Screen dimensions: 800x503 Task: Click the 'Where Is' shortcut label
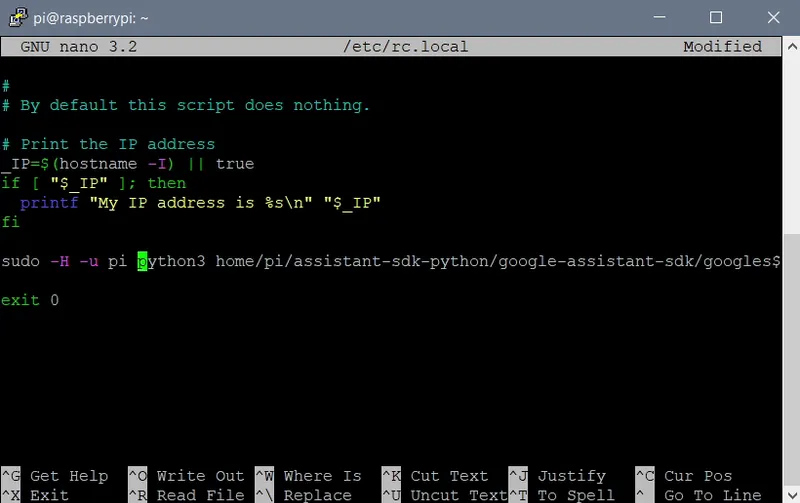[322, 476]
